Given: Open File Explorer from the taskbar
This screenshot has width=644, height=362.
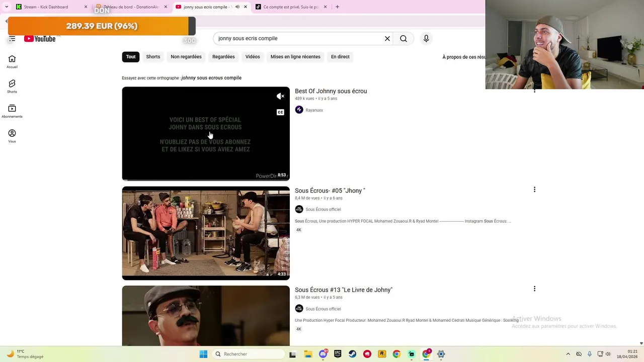Looking at the screenshot, I should [x=308, y=354].
